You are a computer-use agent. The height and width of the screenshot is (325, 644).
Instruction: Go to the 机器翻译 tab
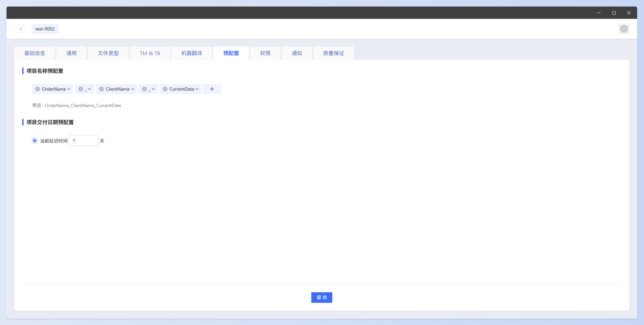[192, 53]
